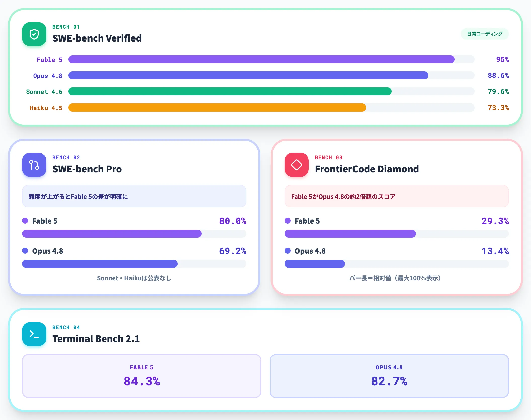Click the pull-request icon for SWE-bench Pro

(x=34, y=165)
